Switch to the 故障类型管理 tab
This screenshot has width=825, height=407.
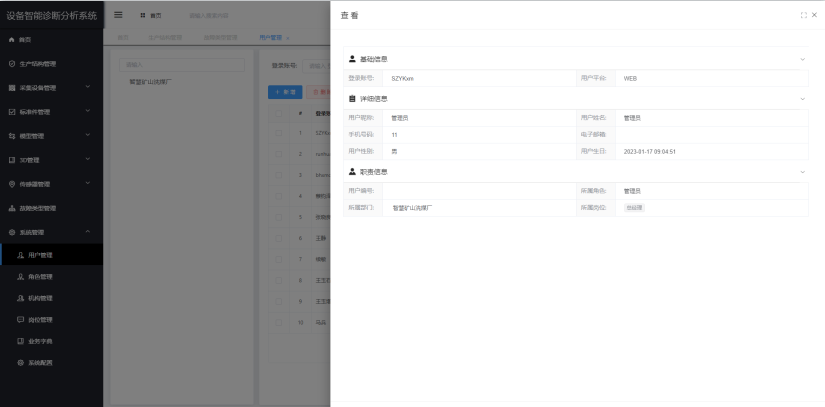tap(220, 38)
